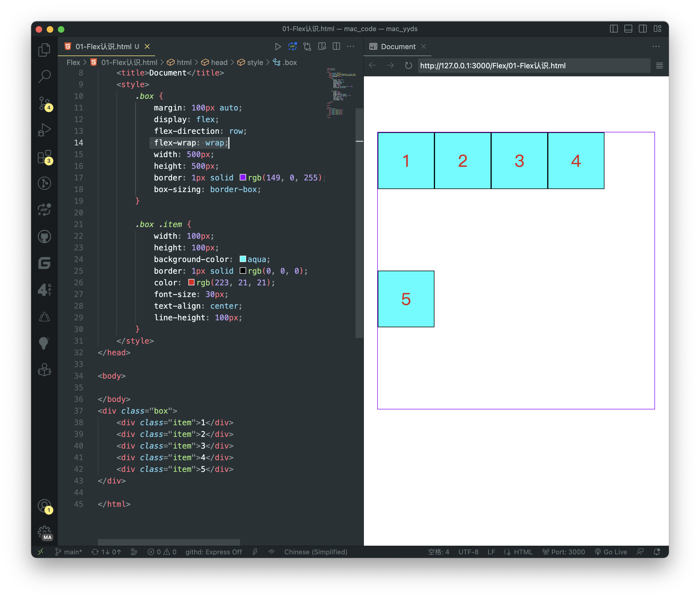
Task: Open the red text color swatch
Action: coord(191,282)
